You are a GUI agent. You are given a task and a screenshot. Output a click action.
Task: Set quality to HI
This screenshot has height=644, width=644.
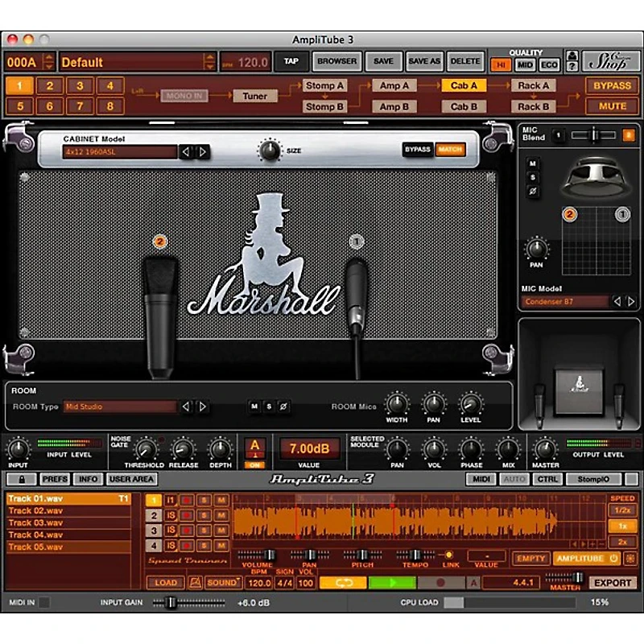tap(501, 65)
